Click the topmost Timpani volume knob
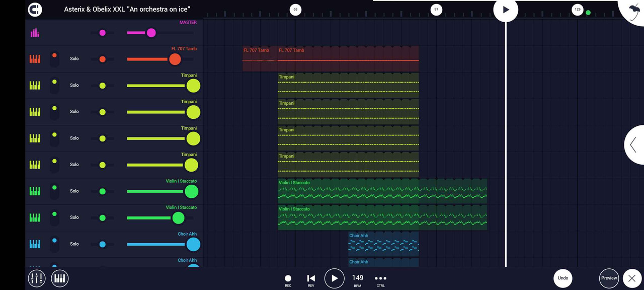 click(193, 86)
